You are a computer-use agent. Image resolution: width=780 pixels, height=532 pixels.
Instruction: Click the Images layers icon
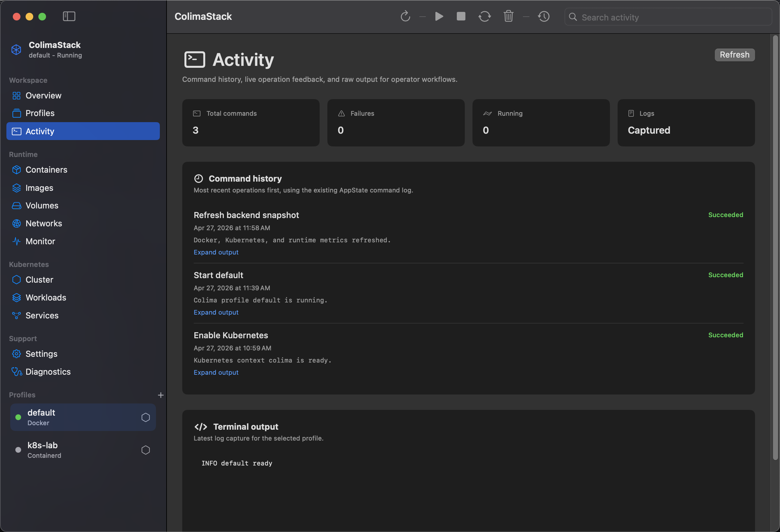tap(16, 188)
